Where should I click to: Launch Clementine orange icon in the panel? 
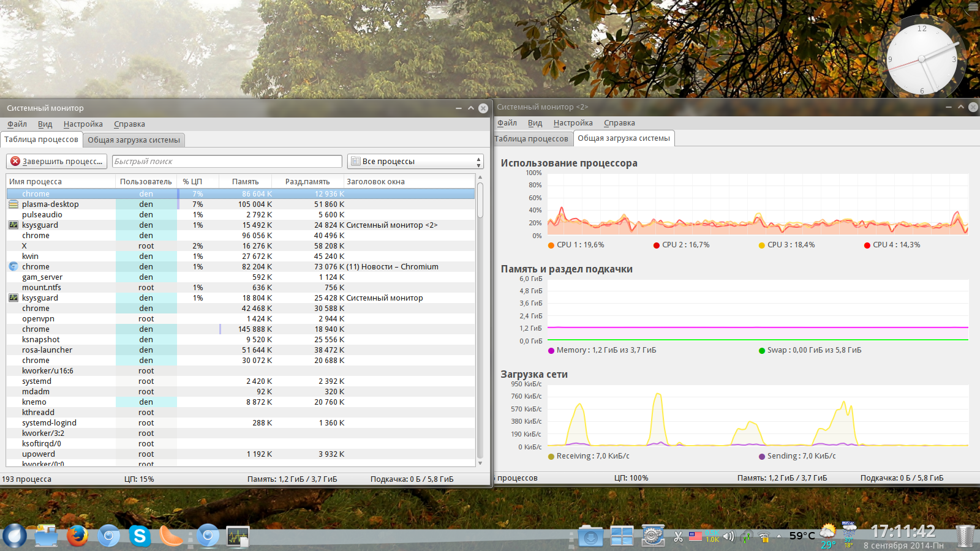point(171,536)
